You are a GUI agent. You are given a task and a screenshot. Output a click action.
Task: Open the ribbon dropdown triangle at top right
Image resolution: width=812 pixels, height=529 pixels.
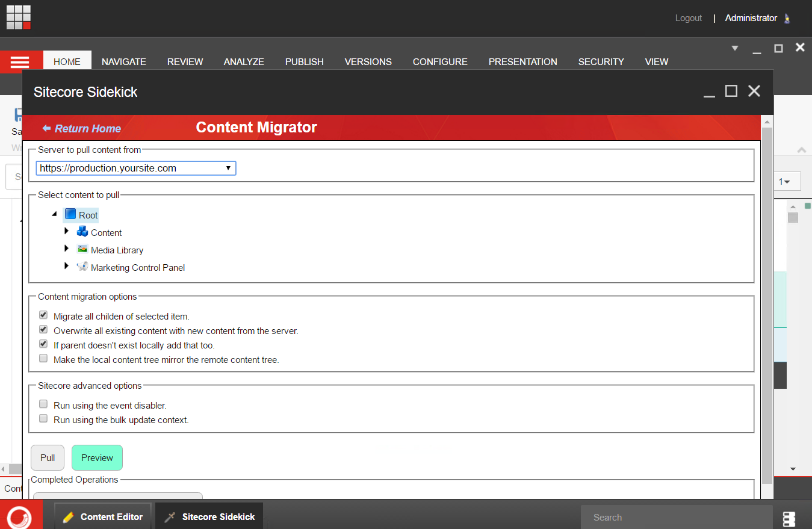pos(734,48)
